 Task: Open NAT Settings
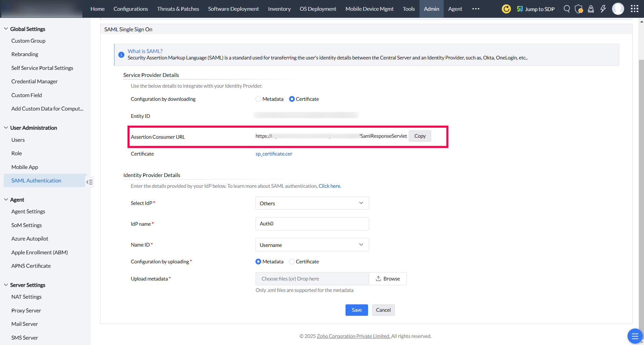26,297
